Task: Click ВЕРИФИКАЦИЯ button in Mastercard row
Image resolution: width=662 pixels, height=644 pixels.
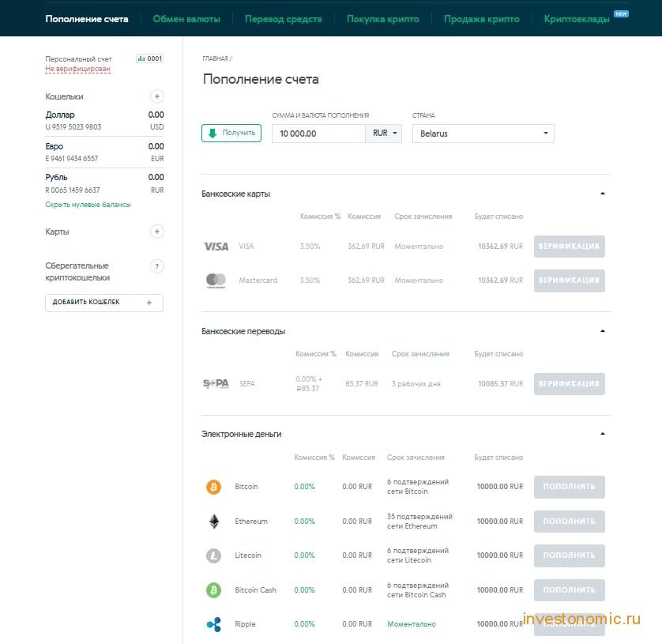Action: point(569,281)
